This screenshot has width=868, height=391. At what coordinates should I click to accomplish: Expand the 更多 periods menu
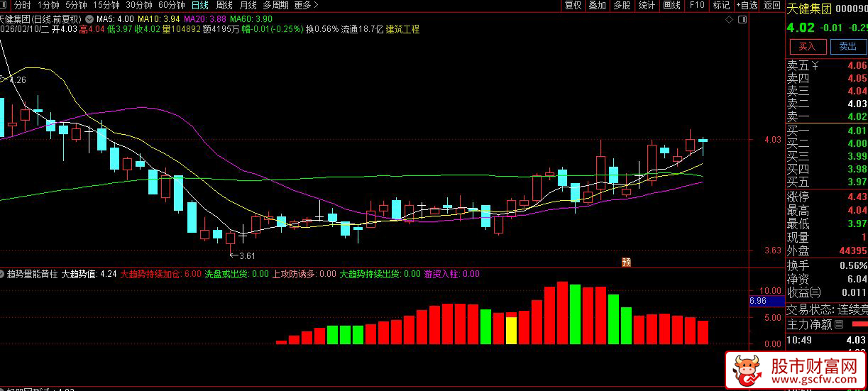point(305,5)
